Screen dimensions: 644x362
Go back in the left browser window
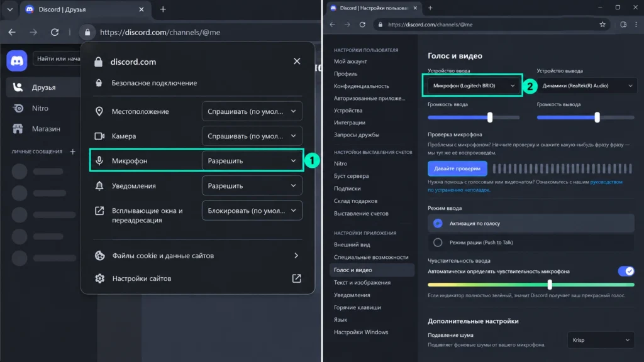(x=12, y=32)
